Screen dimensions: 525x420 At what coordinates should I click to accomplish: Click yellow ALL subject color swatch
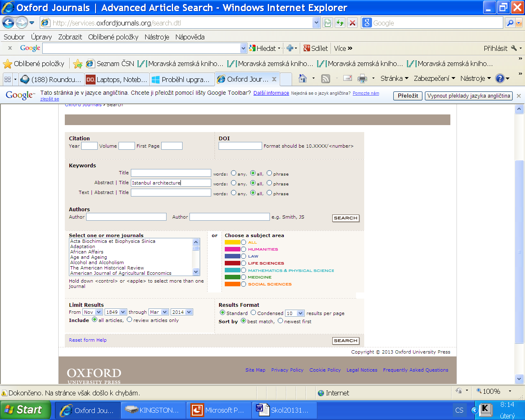click(232, 242)
